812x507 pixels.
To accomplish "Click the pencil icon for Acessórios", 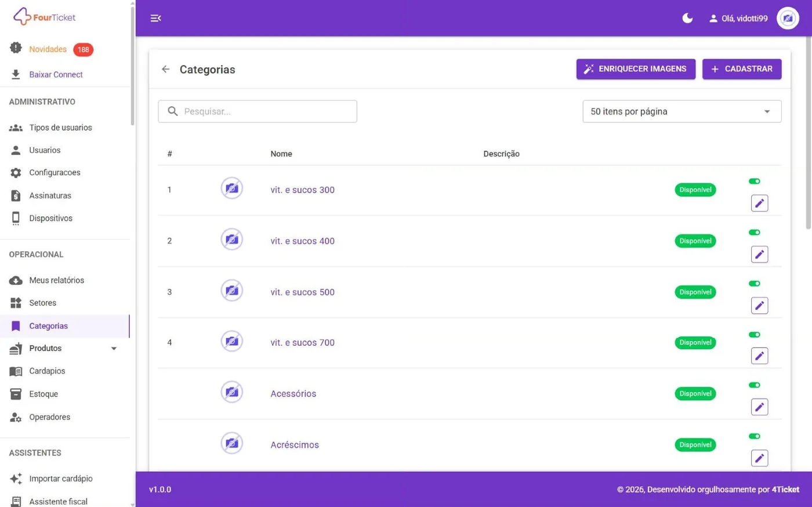I will [759, 407].
